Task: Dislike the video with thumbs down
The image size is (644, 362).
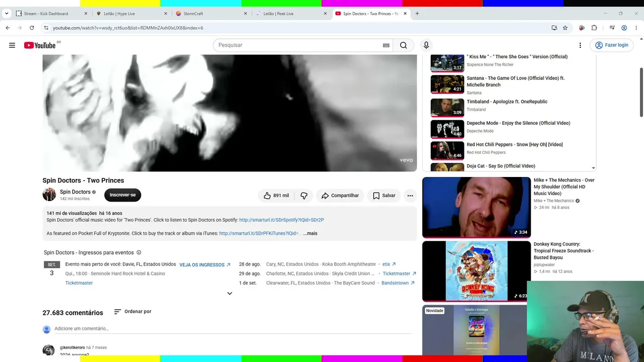Action: click(x=304, y=196)
